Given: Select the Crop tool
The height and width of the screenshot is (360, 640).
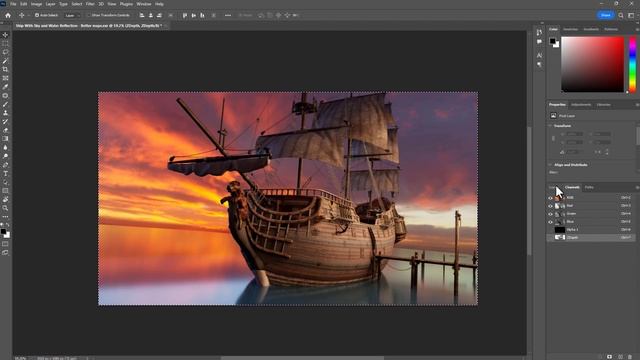Looking at the screenshot, I should [x=5, y=69].
